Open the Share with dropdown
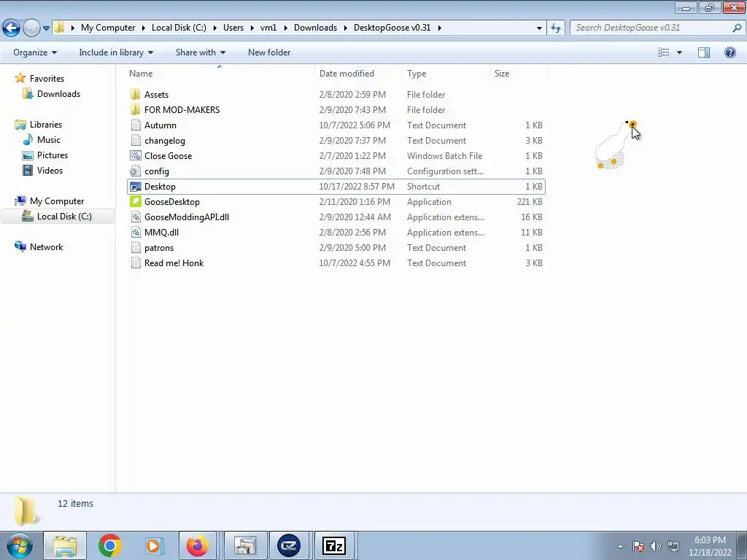The image size is (747, 560). (x=200, y=52)
